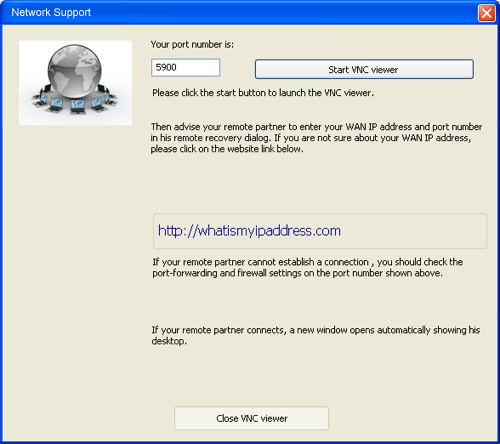Click the 'port-forwarding and firewall settings' line

coord(297,273)
